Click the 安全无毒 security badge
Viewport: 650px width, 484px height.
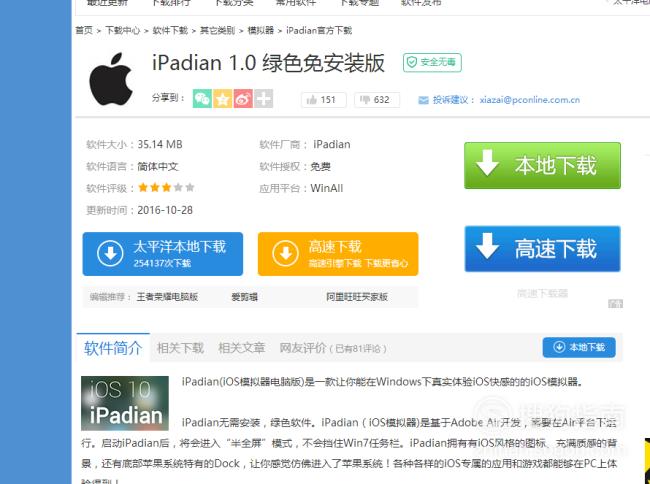tap(432, 63)
